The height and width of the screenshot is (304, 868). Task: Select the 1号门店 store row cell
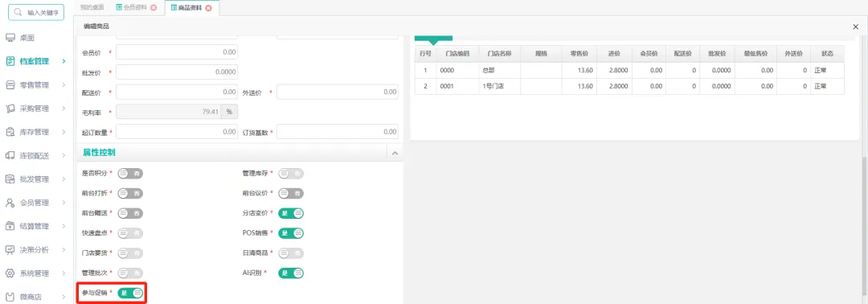499,86
